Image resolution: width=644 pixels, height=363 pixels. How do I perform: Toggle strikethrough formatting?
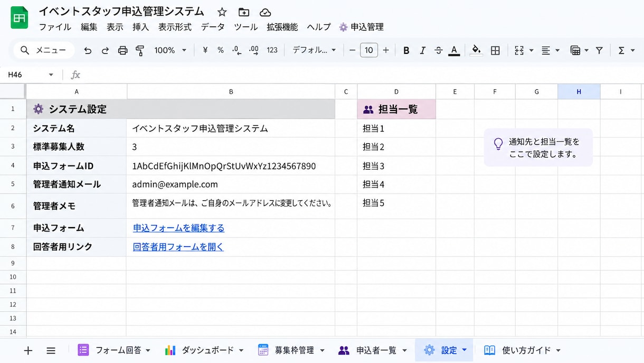(x=438, y=50)
